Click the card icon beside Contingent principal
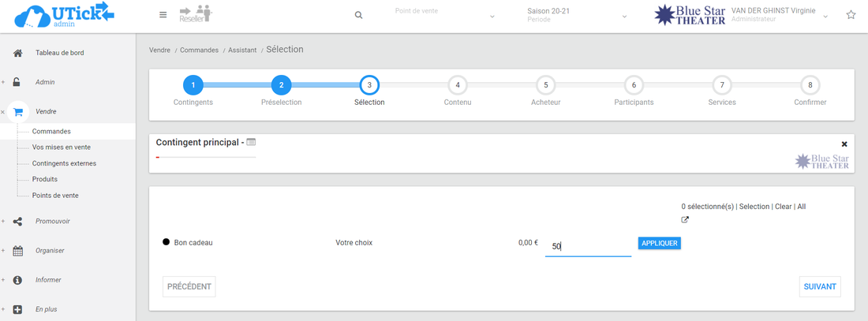 tap(251, 142)
